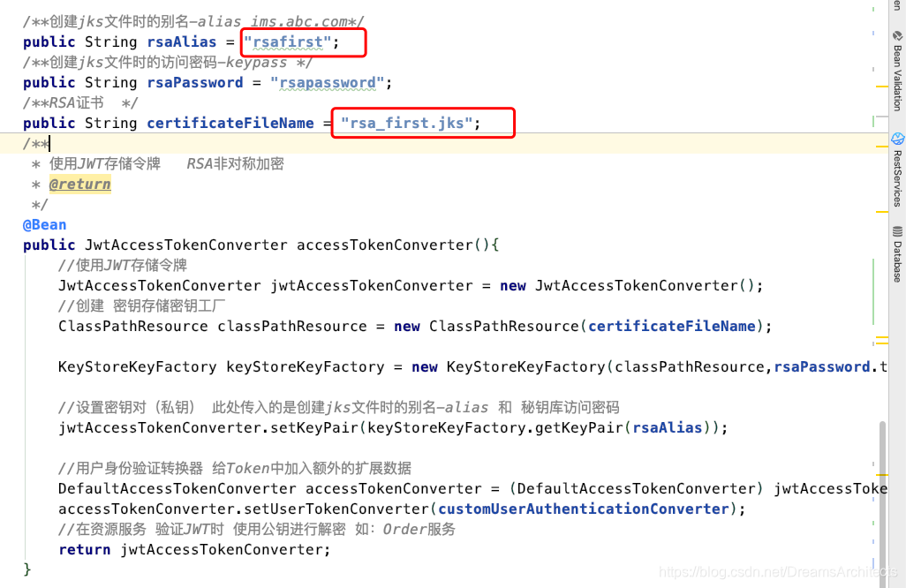Click the rsaPassword field name in its declaration
Viewport: 906px width, 588px height.
(195, 83)
